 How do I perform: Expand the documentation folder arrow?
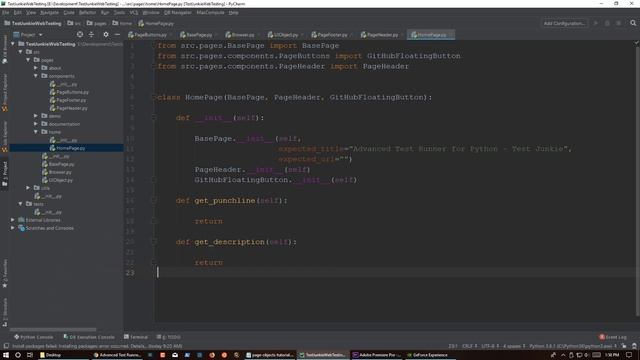[x=36, y=124]
